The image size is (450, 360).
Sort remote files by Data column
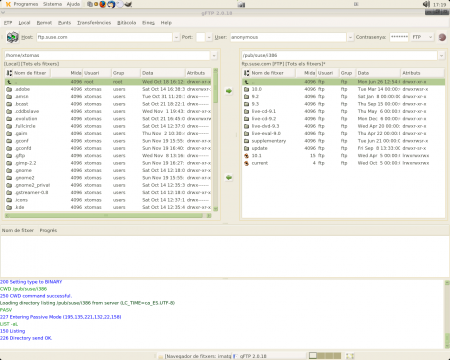(x=378, y=73)
